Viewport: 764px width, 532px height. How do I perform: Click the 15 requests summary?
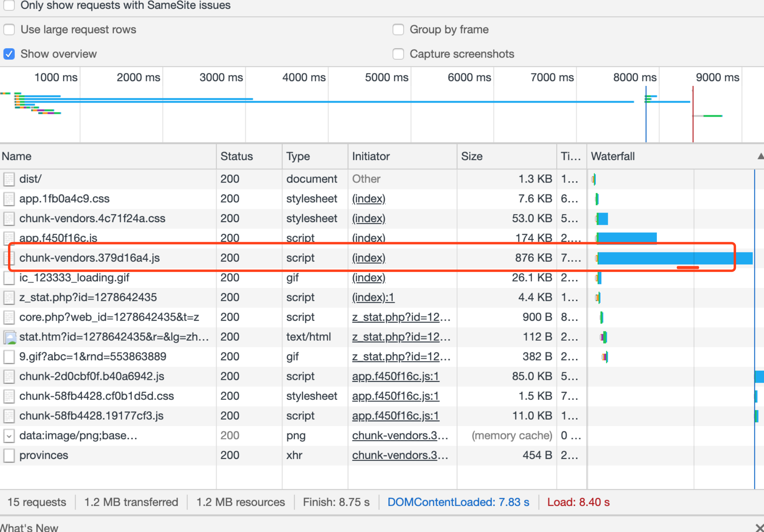click(37, 502)
